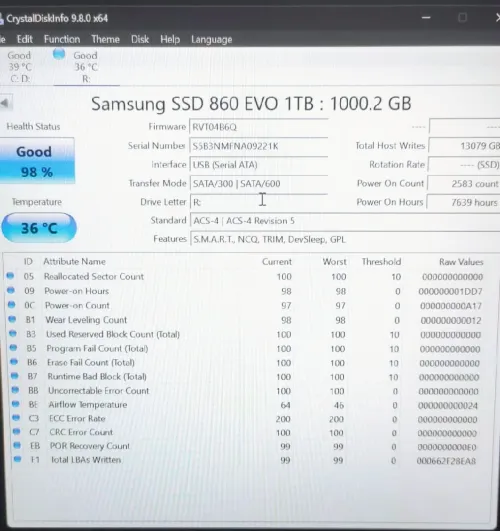Select the Reallocated Sector Count row text
500x531 pixels.
(x=94, y=276)
